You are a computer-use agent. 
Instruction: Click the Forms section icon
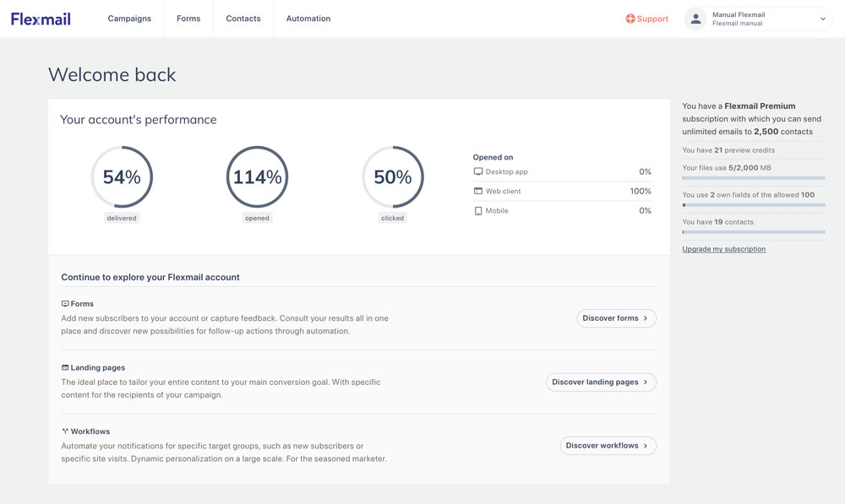coord(65,304)
